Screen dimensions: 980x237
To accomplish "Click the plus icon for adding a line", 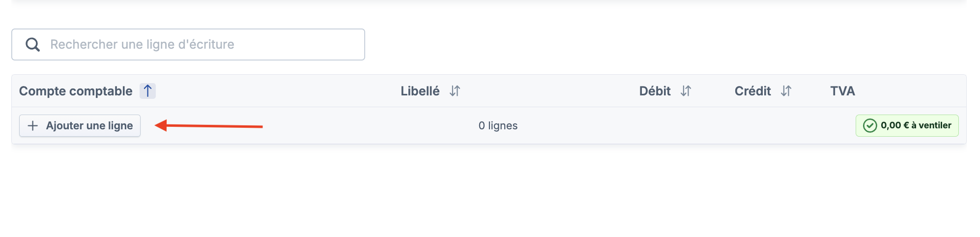I will pos(33,126).
